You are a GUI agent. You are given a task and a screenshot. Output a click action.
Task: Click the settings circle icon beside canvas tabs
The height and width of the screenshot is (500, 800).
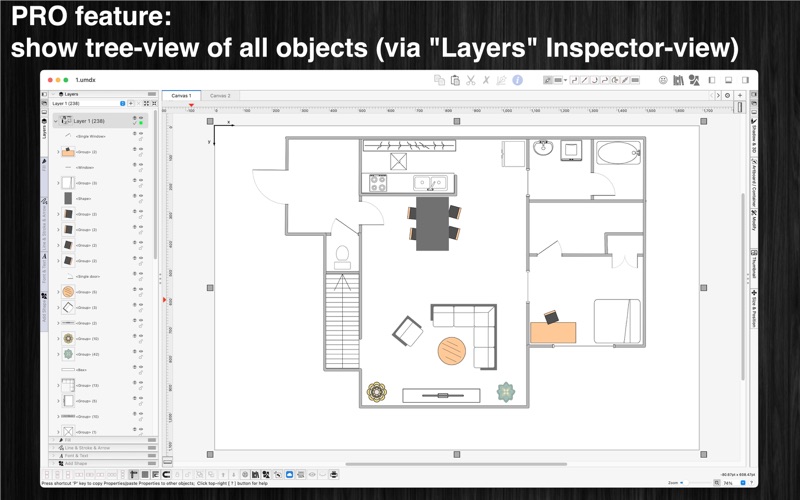coord(728,95)
